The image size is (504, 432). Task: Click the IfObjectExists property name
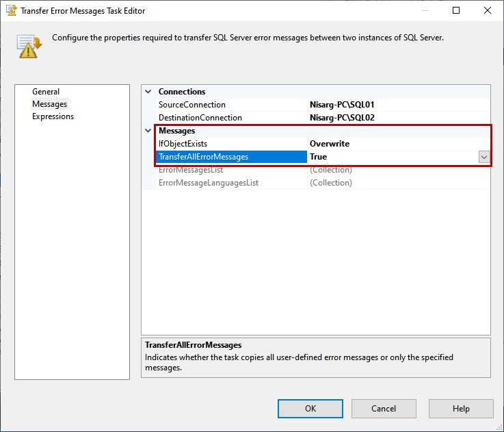coord(183,144)
